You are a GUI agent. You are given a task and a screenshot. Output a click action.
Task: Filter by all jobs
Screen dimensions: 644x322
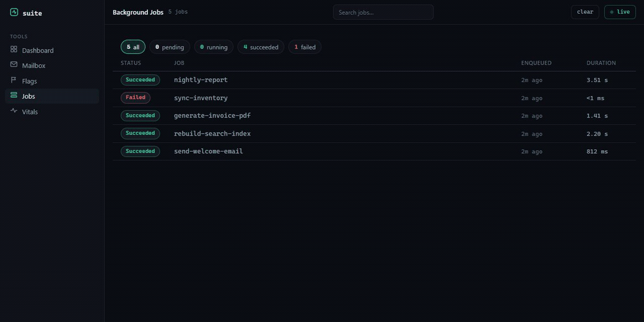pos(133,47)
